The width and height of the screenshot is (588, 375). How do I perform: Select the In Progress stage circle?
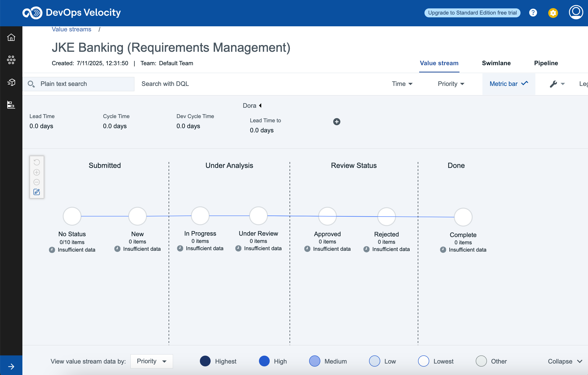(x=200, y=216)
